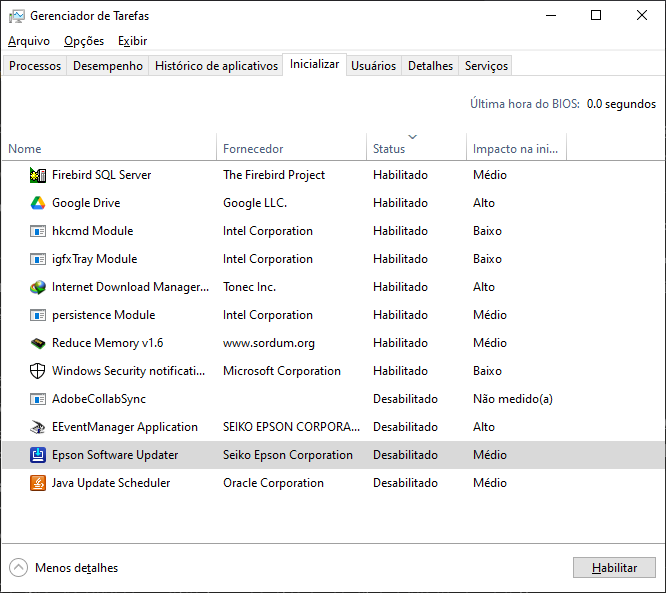Switch to the Histórico de aplicativos tab
Viewport: 666px width, 593px height.
pyautogui.click(x=216, y=66)
